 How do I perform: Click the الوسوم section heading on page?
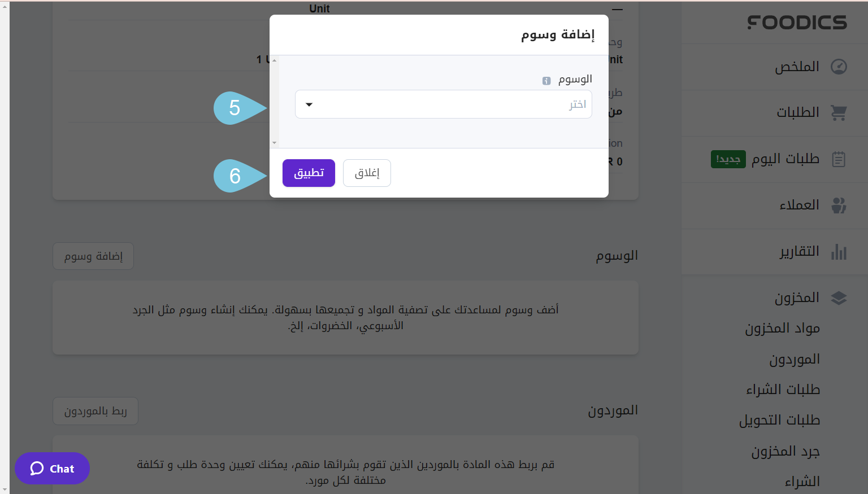(617, 256)
